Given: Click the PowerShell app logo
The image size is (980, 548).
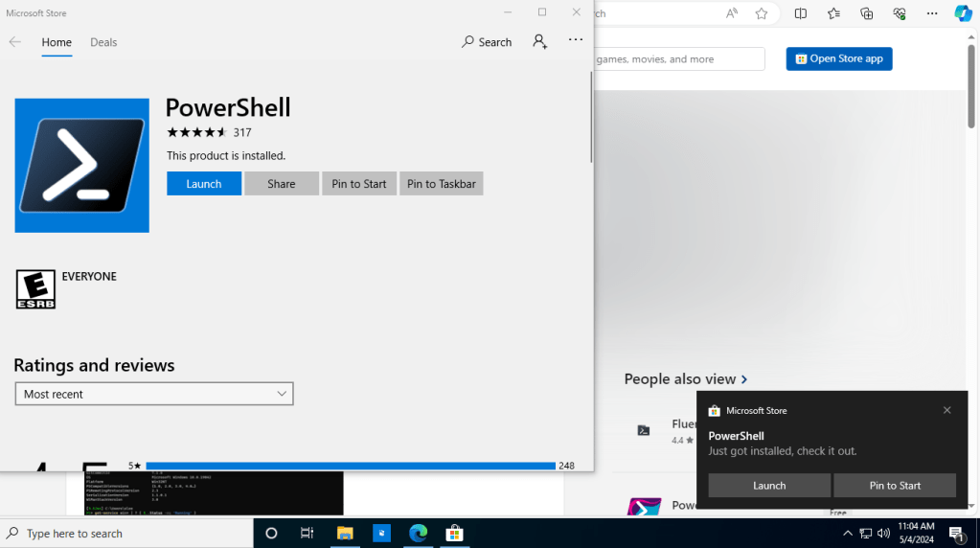Looking at the screenshot, I should coord(81,166).
